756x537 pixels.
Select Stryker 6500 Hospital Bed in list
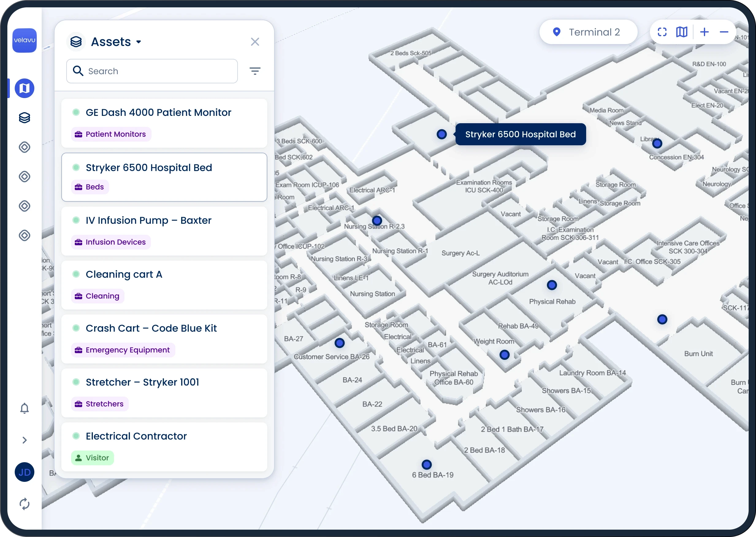(x=164, y=177)
